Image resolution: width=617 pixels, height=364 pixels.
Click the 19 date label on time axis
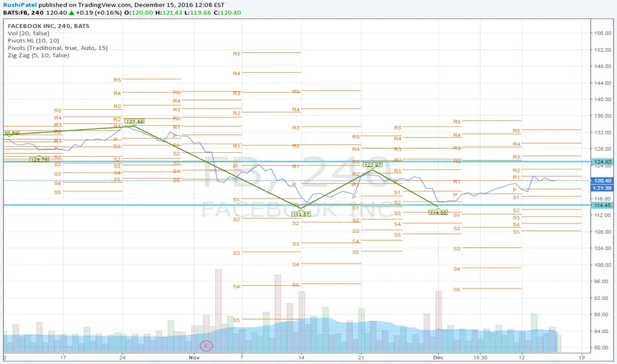click(582, 357)
